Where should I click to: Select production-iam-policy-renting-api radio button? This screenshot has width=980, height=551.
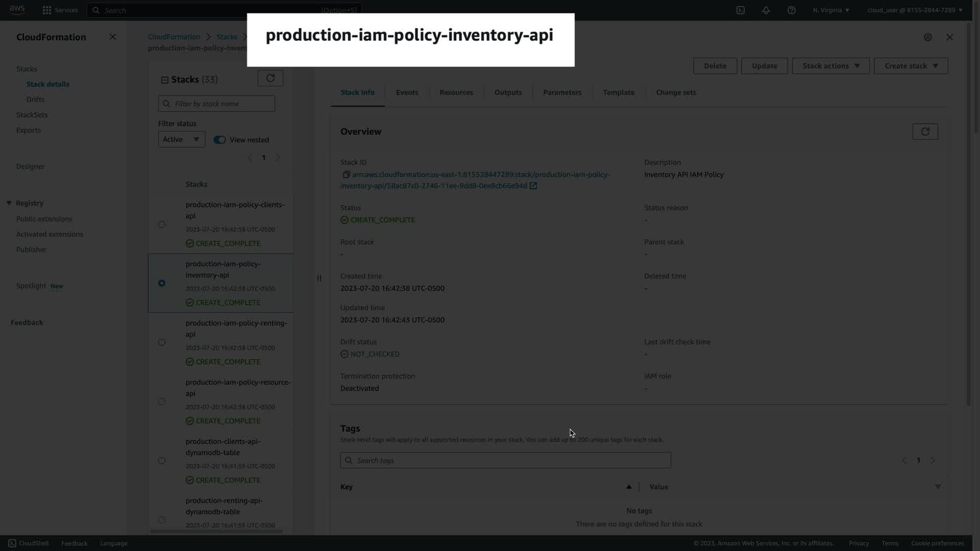coord(162,342)
